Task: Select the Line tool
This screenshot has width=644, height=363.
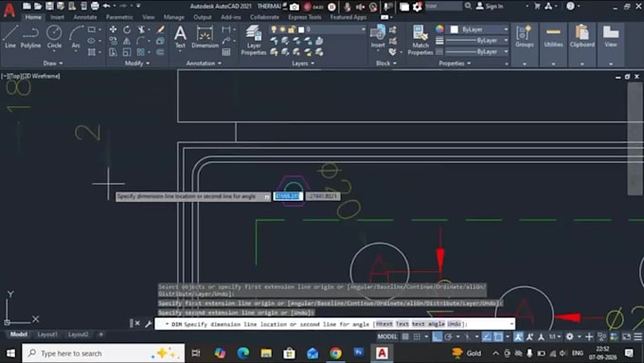Action: point(10,36)
